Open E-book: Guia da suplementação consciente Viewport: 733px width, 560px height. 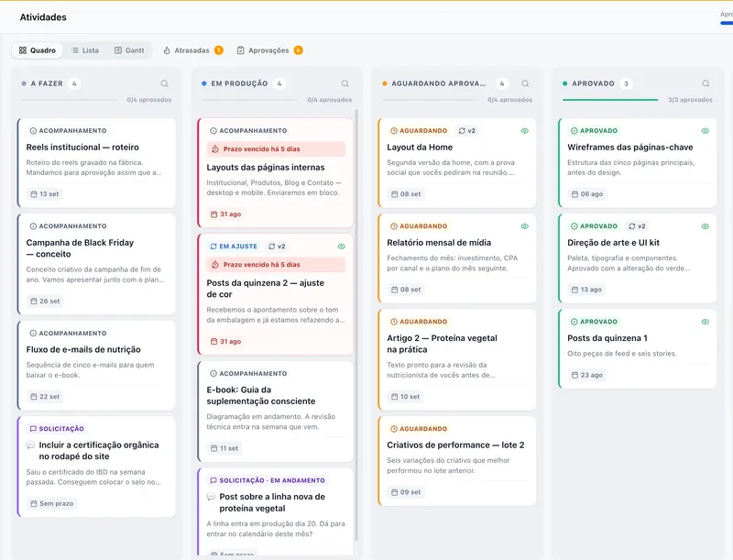click(276, 412)
